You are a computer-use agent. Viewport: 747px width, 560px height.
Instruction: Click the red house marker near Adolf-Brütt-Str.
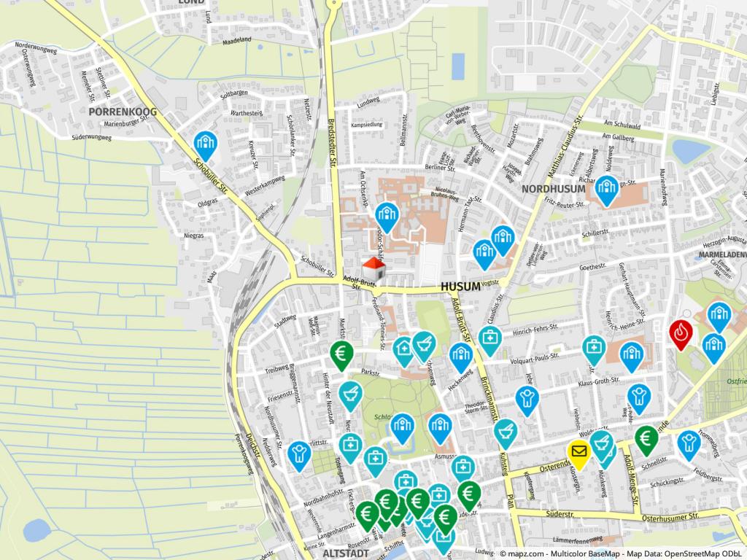(x=373, y=268)
